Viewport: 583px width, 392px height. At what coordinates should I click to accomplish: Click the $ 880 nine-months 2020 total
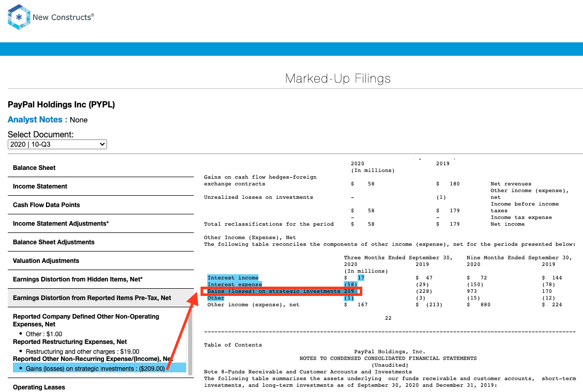click(479, 305)
